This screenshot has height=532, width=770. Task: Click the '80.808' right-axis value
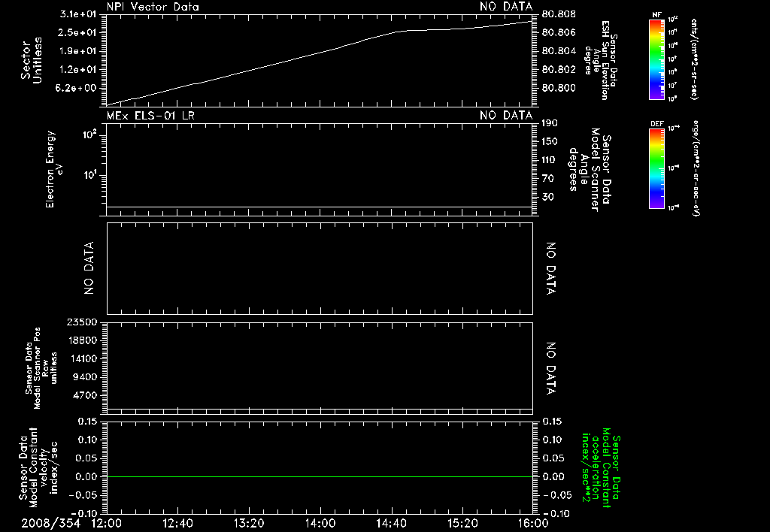click(559, 14)
